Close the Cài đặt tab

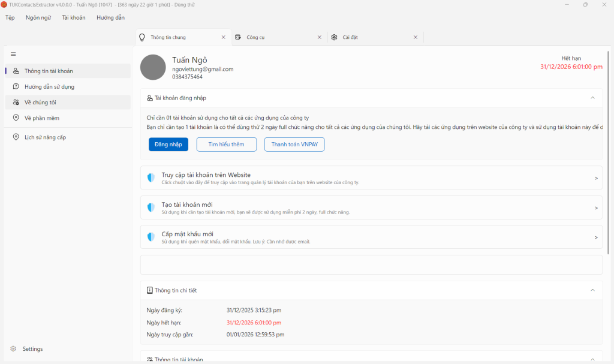pos(416,37)
